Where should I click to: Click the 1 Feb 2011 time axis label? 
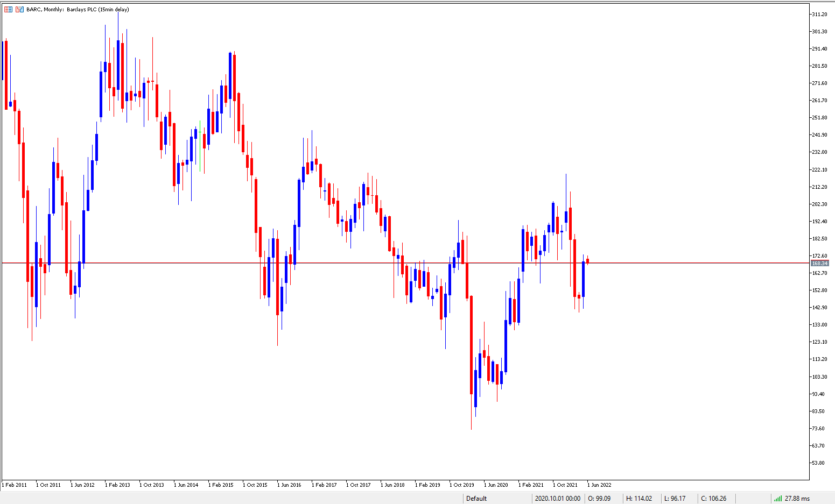coord(15,485)
